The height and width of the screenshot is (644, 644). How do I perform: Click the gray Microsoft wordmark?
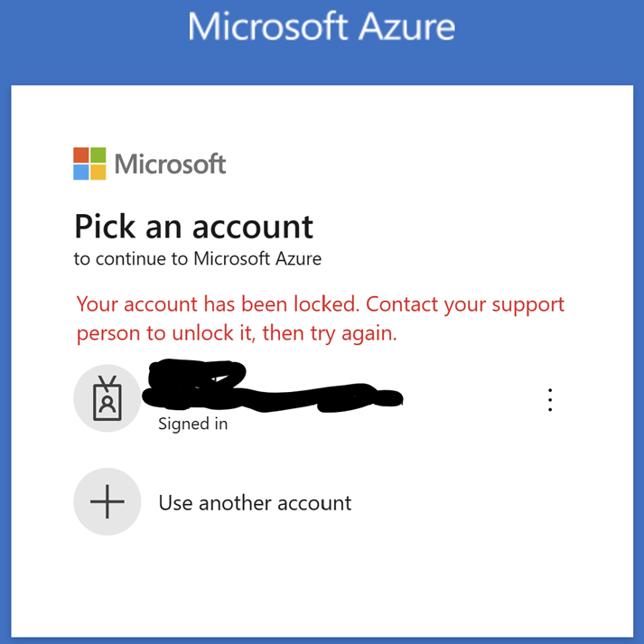click(x=170, y=163)
